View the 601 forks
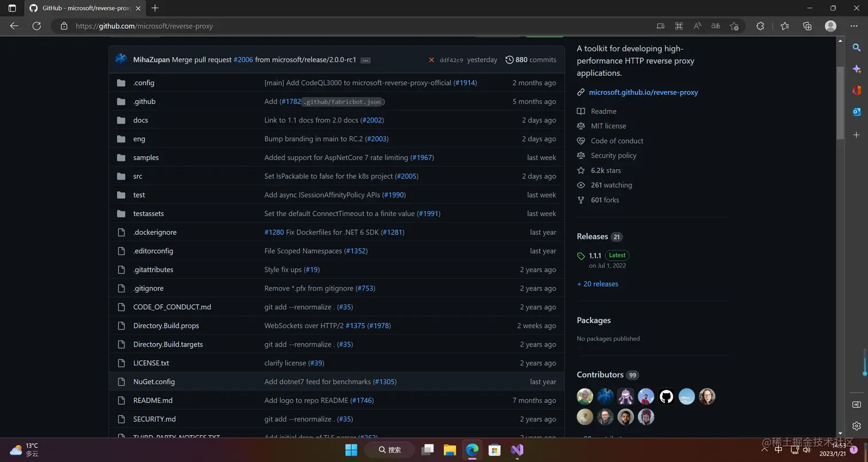The width and height of the screenshot is (868, 462). (x=605, y=200)
